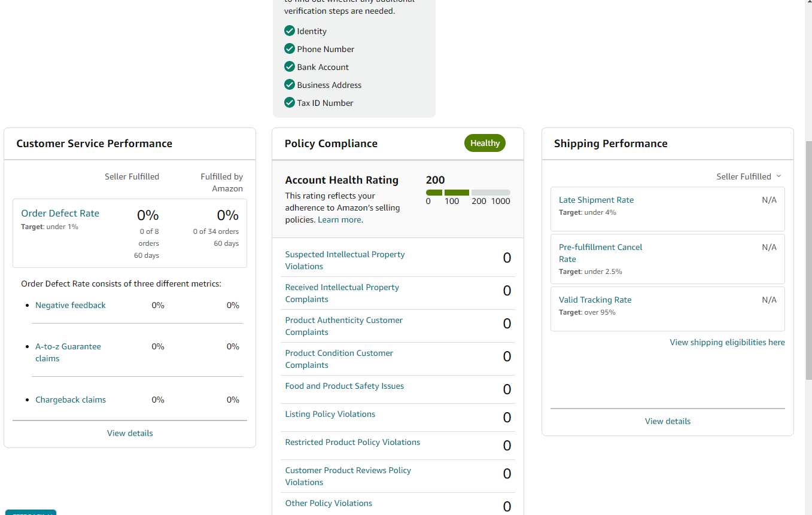Click the Healthy status badge
Screen dimensions: 812x515
(485, 143)
